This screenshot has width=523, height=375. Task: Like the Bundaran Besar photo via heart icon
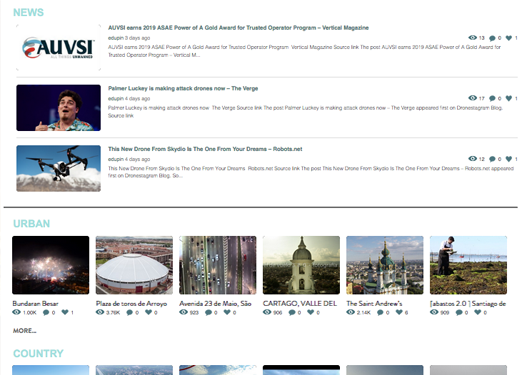click(x=65, y=312)
